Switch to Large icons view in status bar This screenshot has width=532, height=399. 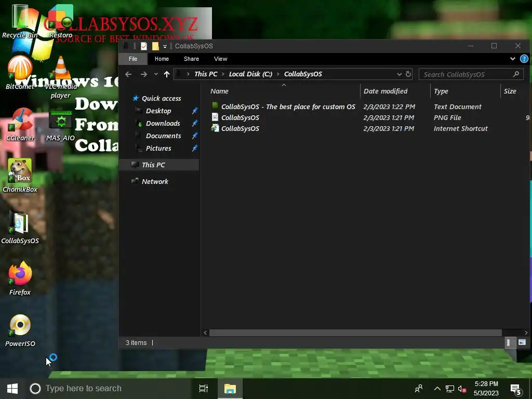[x=522, y=343]
